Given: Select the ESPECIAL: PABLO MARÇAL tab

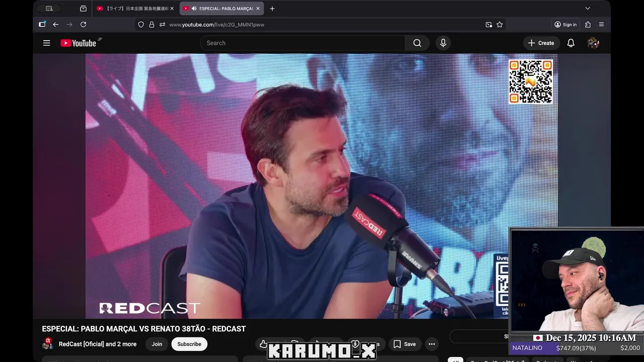Looking at the screenshot, I should pos(221,9).
